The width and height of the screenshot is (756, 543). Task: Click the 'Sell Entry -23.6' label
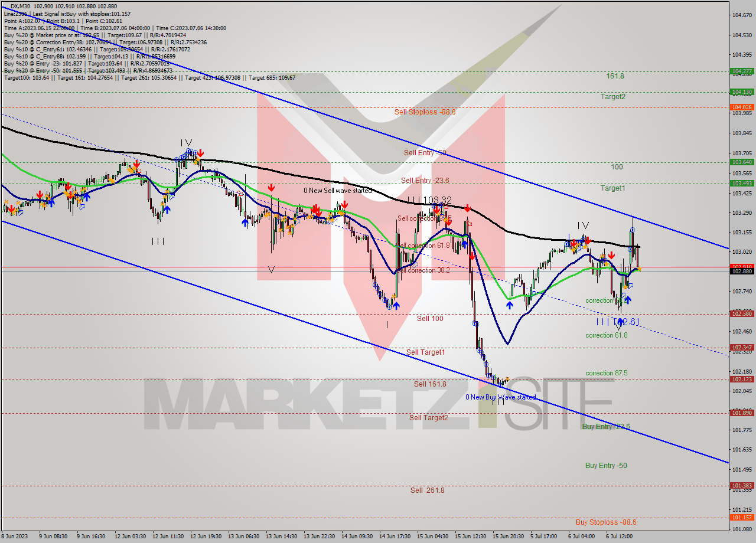(x=425, y=181)
